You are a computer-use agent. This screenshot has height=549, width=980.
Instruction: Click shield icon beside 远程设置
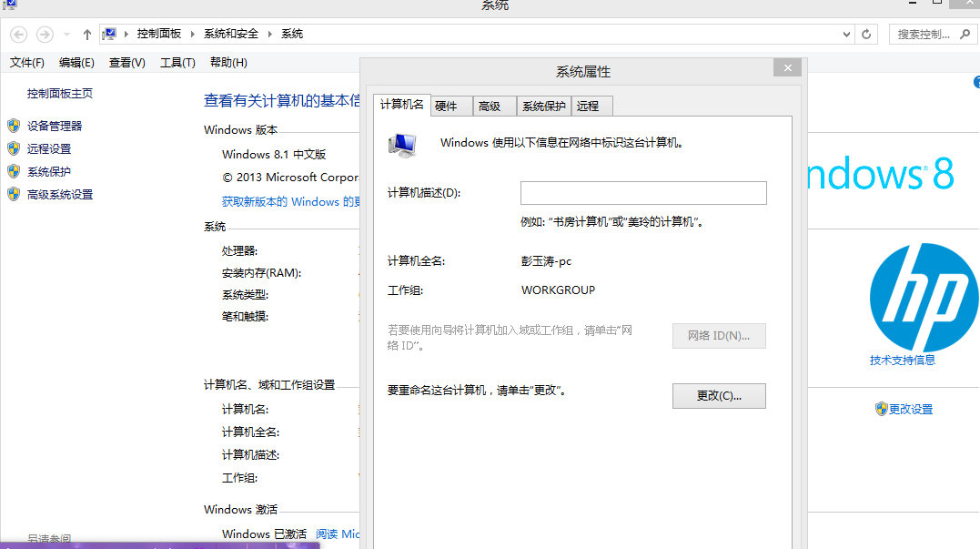(x=14, y=148)
